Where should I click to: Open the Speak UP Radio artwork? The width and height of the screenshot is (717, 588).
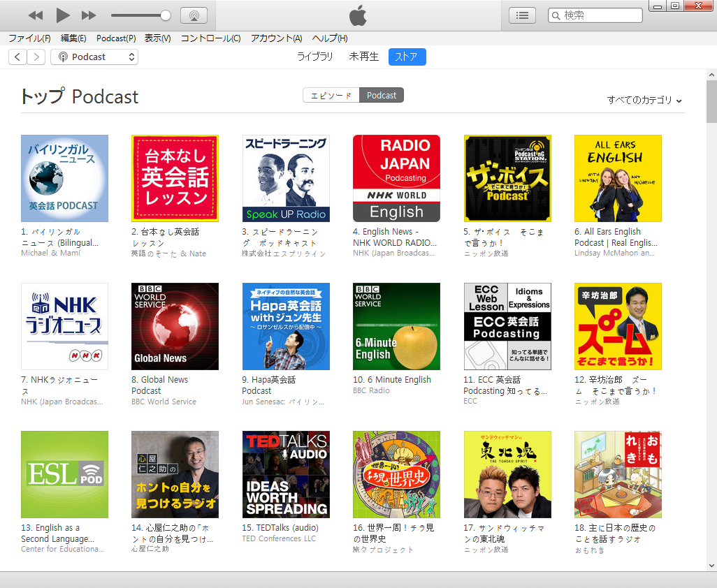point(286,178)
